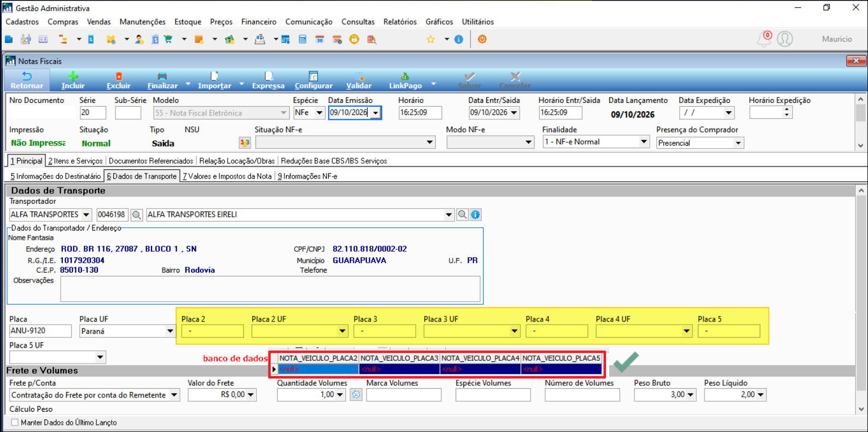The height and width of the screenshot is (432, 868).
Task: Click the icon button beside Situação NF-e
Action: point(244,143)
